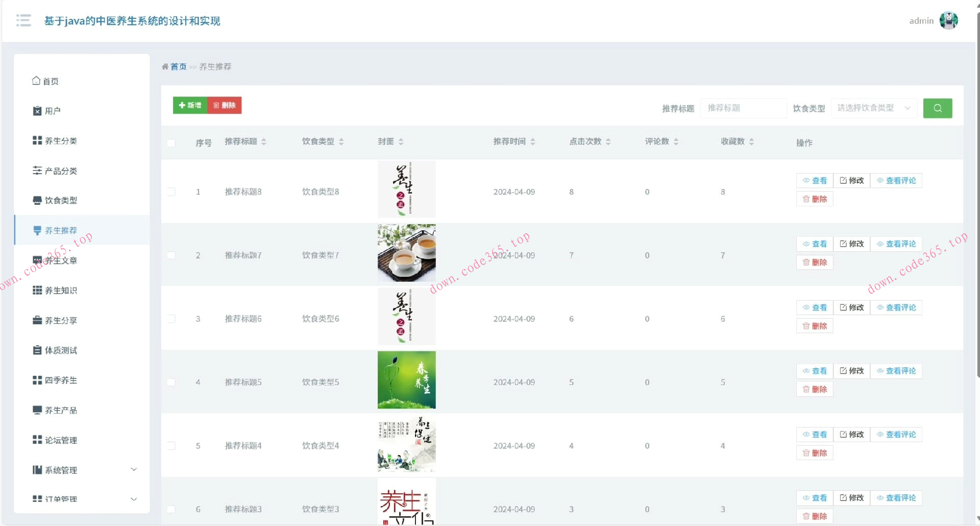Open 产品分类 menu item
Screen dimensions: 980x526
[82, 171]
